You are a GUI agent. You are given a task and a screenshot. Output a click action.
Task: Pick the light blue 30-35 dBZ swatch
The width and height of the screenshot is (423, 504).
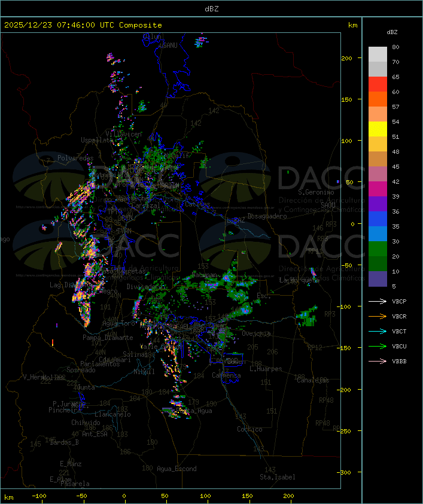[378, 233]
